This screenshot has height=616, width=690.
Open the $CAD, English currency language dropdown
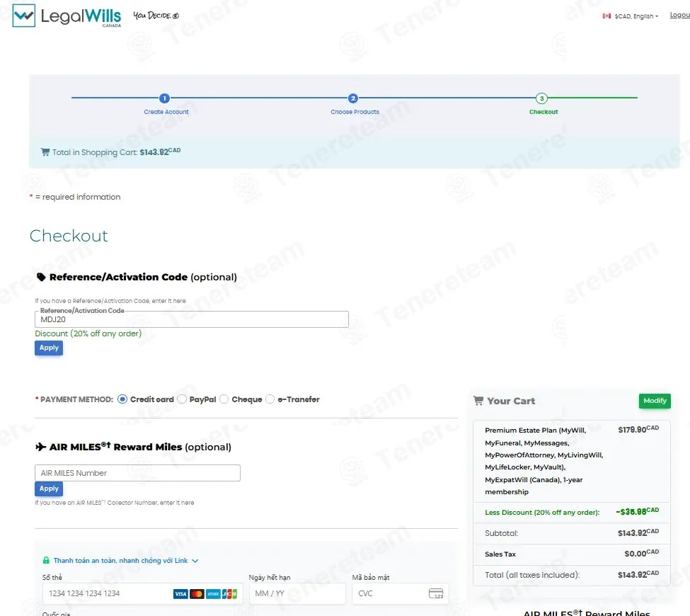coord(636,16)
